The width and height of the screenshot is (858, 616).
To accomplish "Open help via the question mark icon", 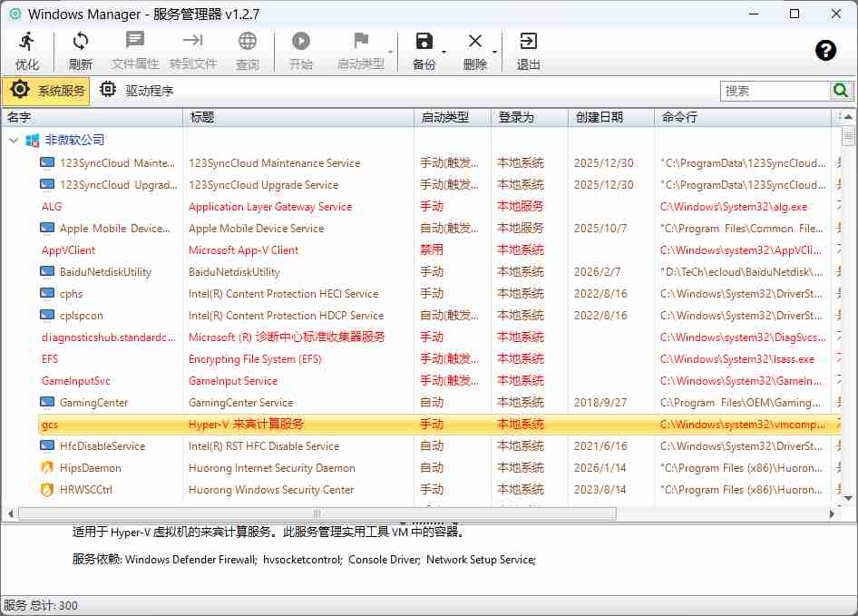I will [824, 51].
